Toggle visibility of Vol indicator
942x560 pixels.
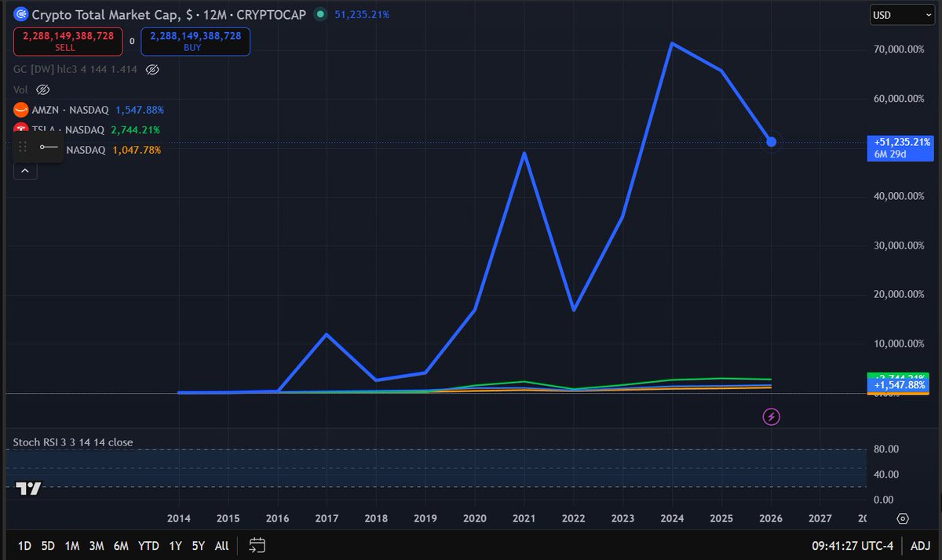[43, 89]
